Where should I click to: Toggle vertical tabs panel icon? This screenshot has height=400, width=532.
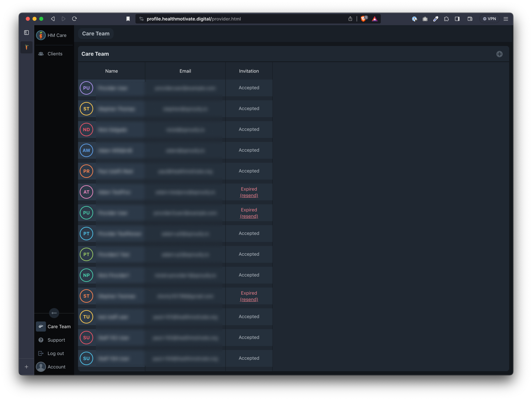click(26, 33)
